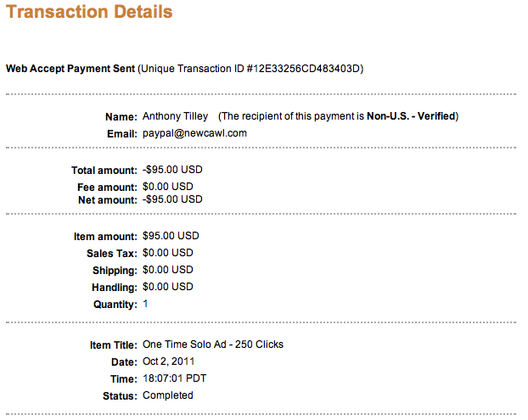Click the Total amount value -$95.00 USD
528x420 pixels.
point(172,170)
